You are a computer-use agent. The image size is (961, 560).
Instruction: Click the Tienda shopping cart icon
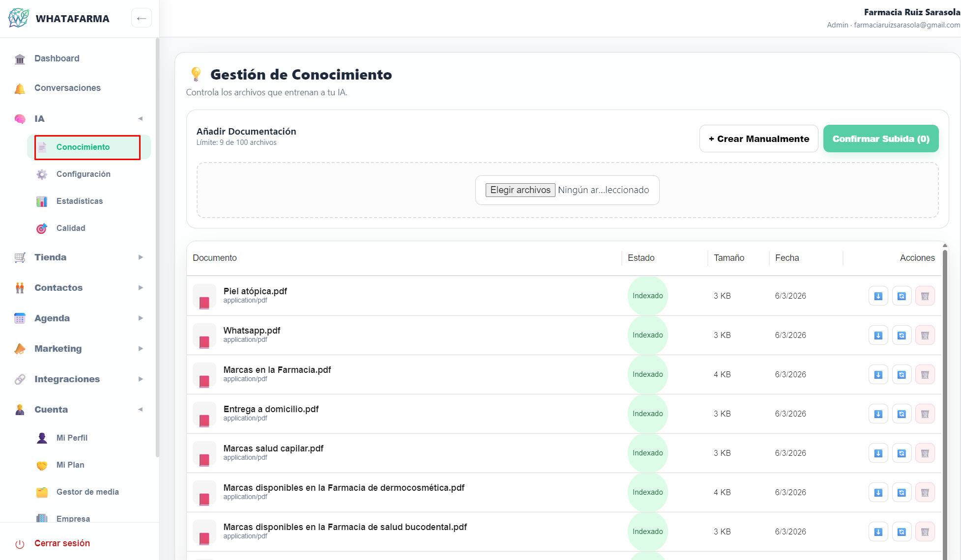tap(20, 257)
